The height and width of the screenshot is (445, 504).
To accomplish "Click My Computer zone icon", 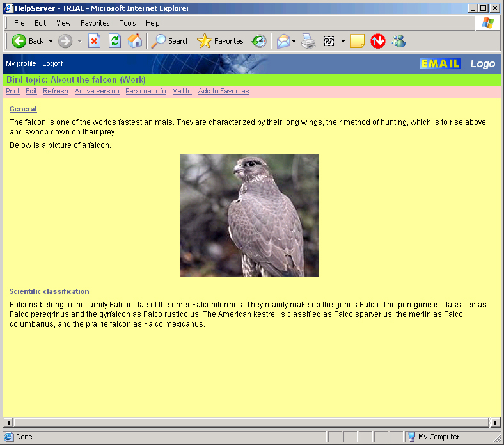I will 411,437.
